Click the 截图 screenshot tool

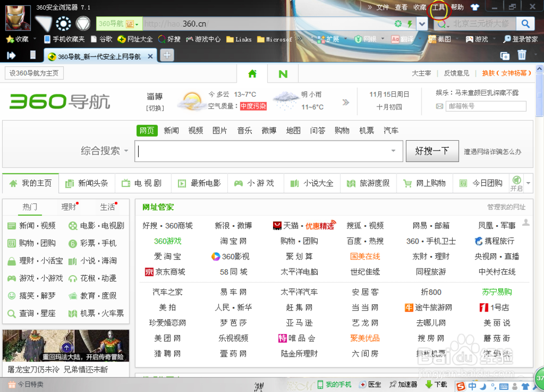point(440,39)
